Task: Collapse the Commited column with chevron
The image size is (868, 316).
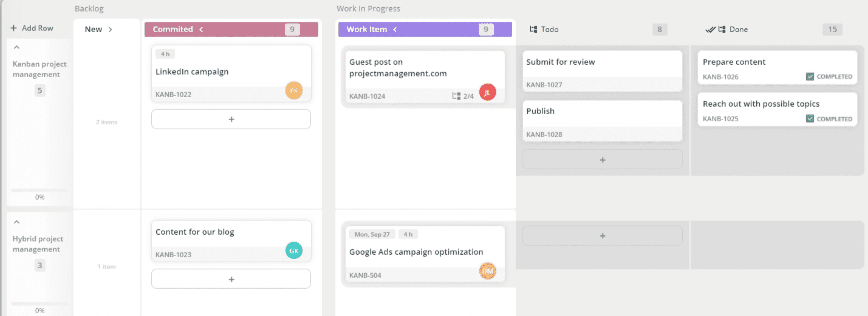Action: 201,30
